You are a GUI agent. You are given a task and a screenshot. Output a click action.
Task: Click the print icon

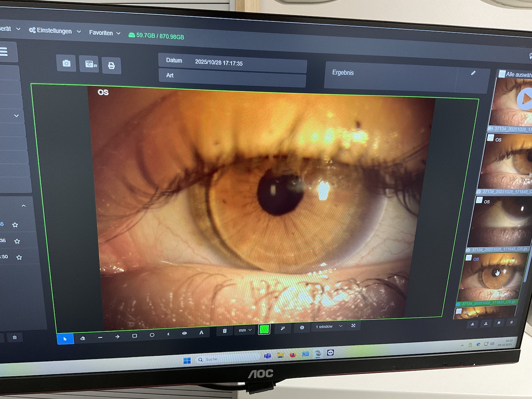[x=112, y=66]
